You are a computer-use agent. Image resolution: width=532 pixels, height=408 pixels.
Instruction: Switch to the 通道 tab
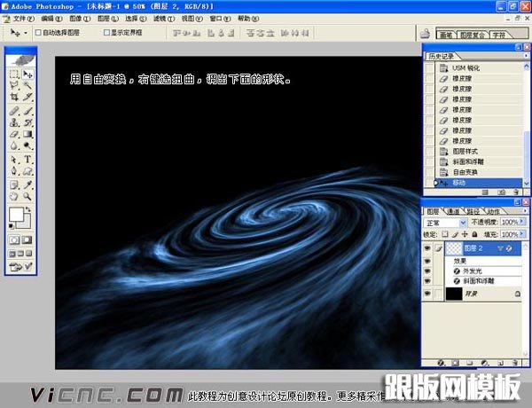coord(453,211)
